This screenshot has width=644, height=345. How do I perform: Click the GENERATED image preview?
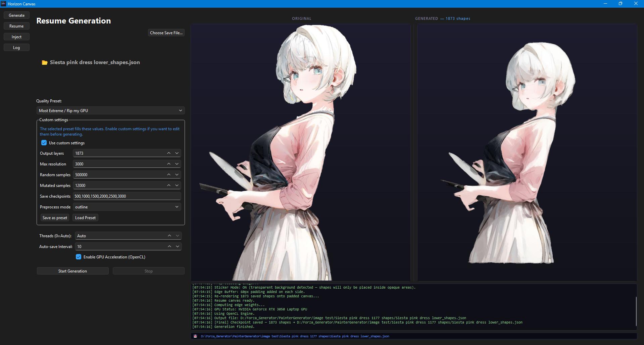527,152
